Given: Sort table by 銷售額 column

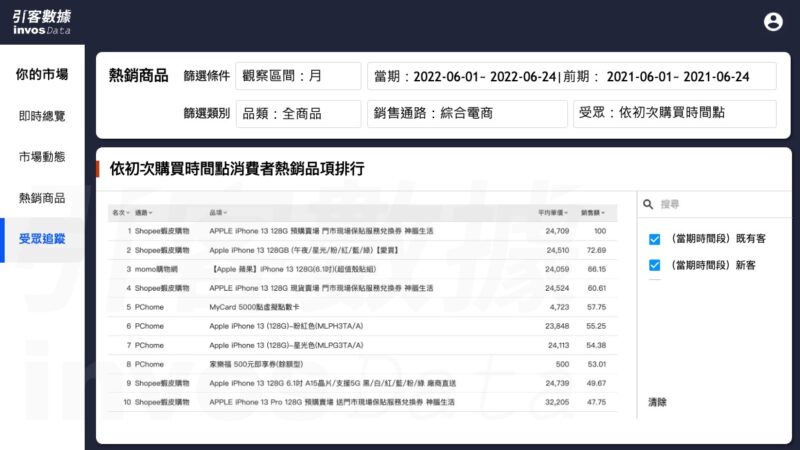Looking at the screenshot, I should click(593, 213).
